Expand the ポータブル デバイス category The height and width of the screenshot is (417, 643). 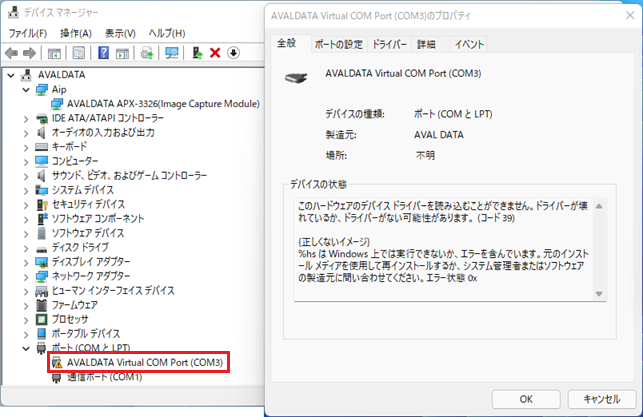tap(26, 334)
